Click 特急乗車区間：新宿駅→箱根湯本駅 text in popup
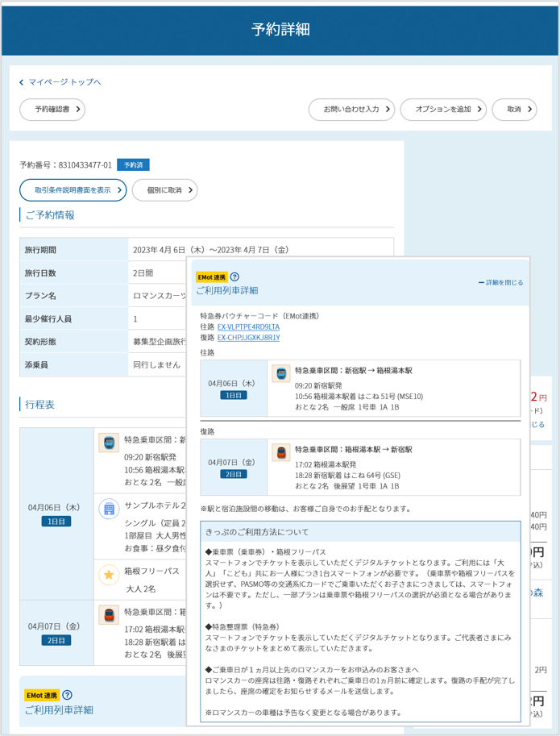 click(354, 370)
